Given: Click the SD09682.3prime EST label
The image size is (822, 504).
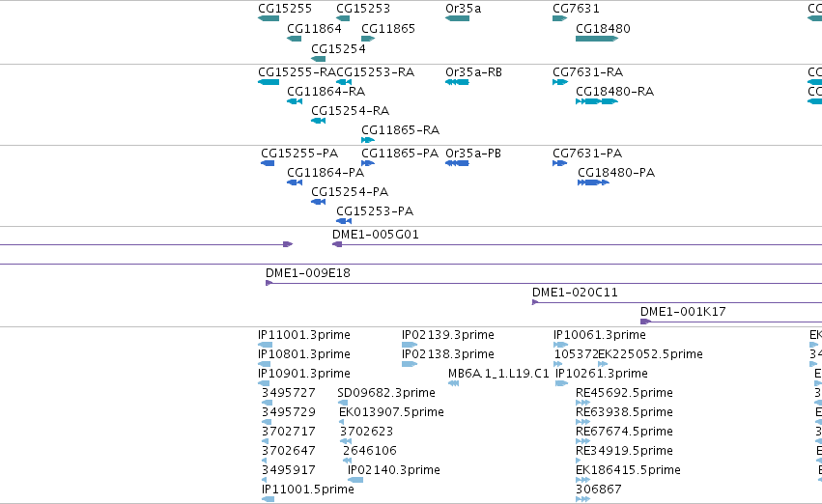Looking at the screenshot, I should [386, 393].
